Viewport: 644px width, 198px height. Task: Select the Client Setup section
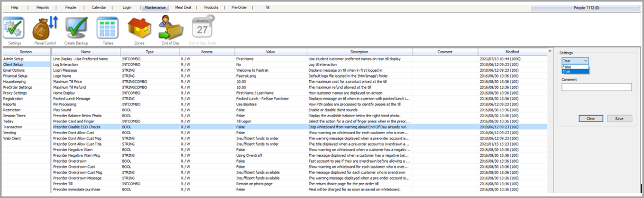pyautogui.click(x=26, y=64)
